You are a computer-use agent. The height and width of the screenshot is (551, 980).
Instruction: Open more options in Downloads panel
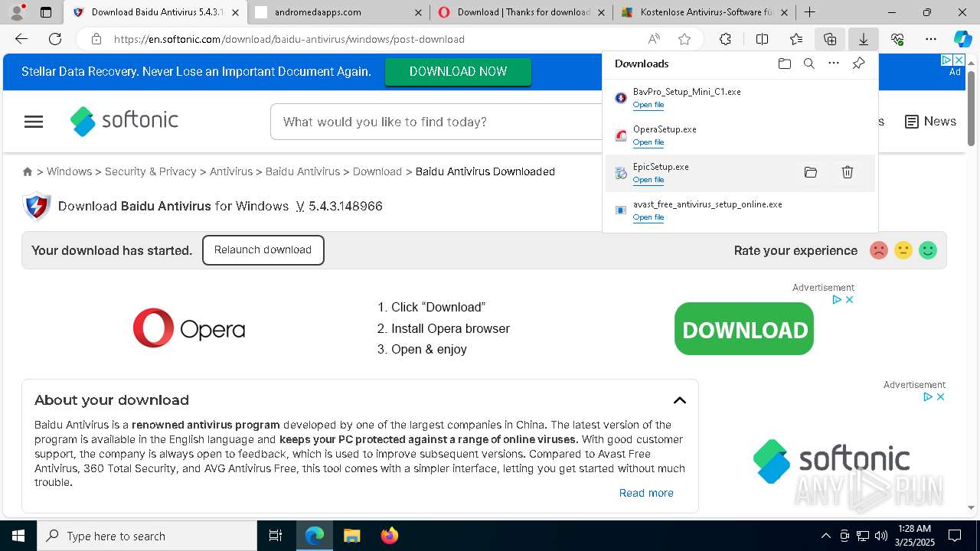point(834,64)
